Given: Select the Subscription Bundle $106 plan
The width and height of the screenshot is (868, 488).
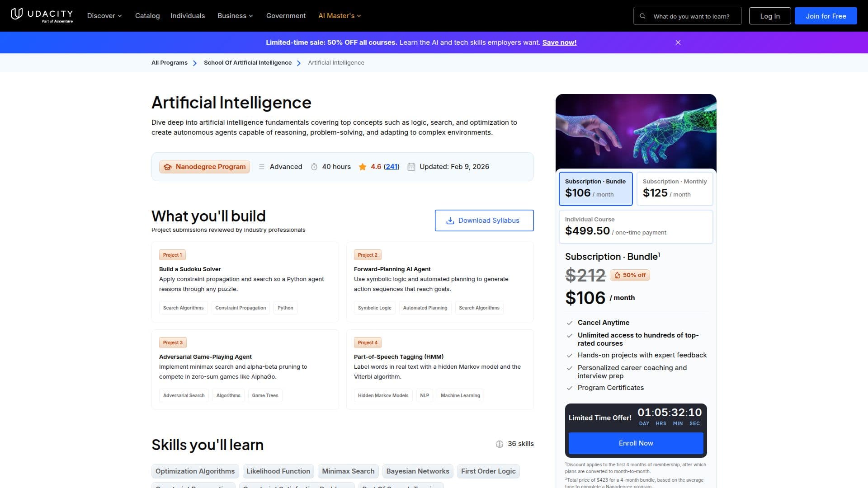Looking at the screenshot, I should pyautogui.click(x=595, y=188).
